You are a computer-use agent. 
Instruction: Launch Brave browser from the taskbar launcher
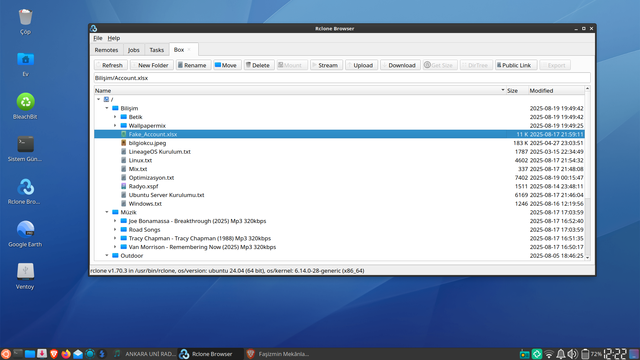[x=54, y=354]
